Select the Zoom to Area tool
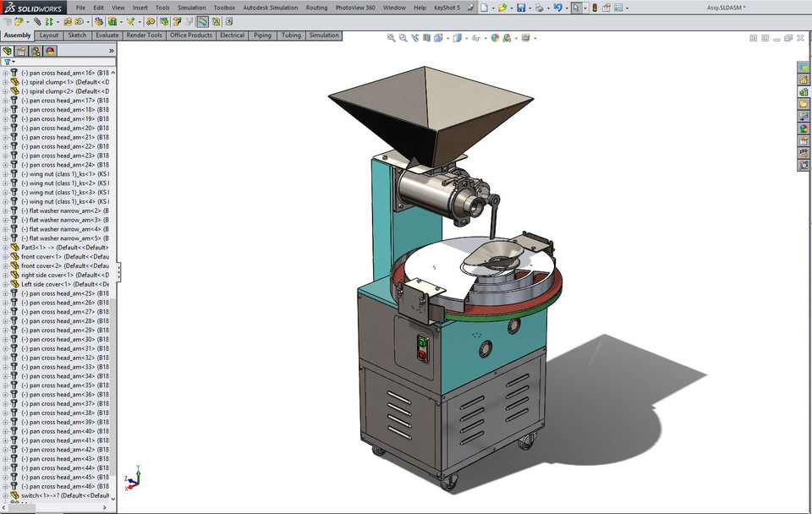Image resolution: width=812 pixels, height=514 pixels. pos(403,37)
